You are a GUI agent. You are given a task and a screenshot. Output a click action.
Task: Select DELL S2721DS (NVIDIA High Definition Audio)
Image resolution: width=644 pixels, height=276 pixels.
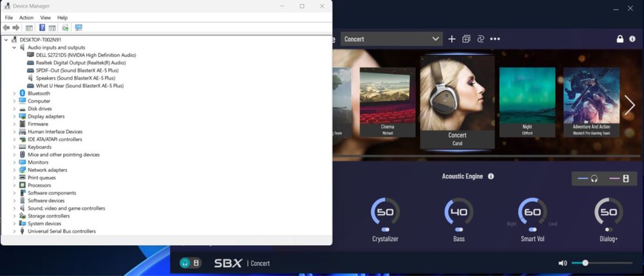pyautogui.click(x=86, y=55)
